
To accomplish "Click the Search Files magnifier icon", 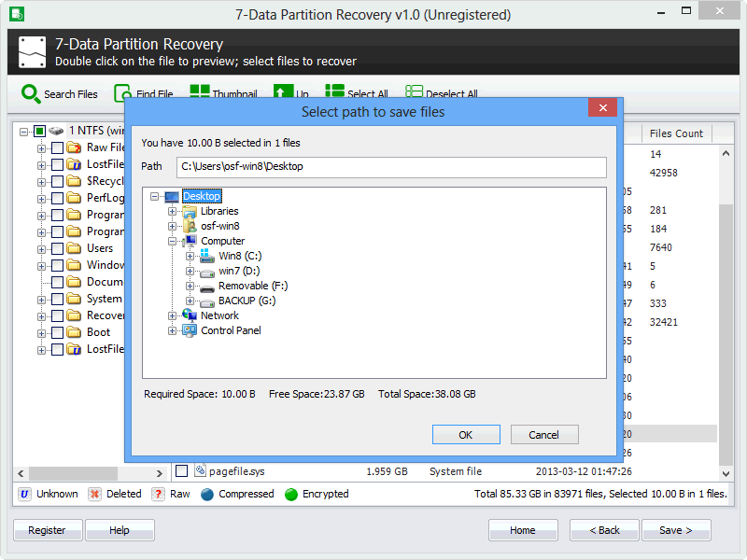I will [x=31, y=93].
